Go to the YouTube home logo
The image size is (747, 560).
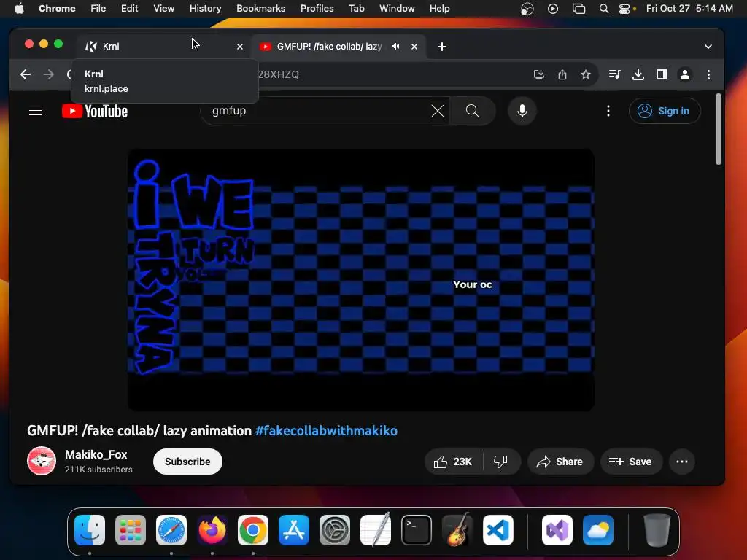pos(95,111)
